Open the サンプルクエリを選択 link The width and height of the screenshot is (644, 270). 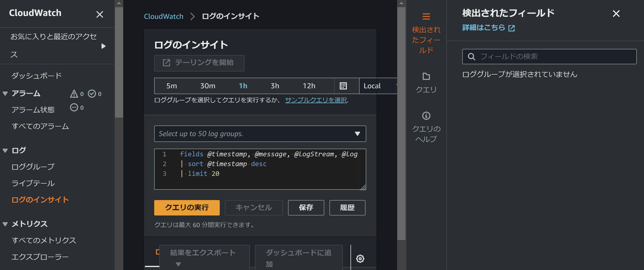point(316,100)
